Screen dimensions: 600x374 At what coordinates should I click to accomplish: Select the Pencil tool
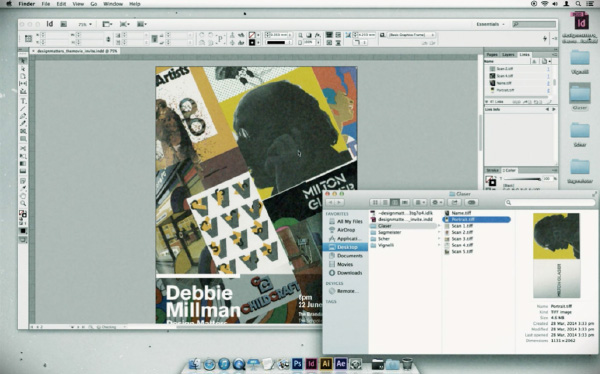23,123
